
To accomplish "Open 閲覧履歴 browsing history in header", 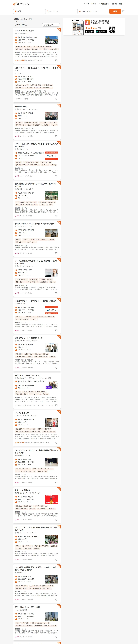I will coord(104,4).
